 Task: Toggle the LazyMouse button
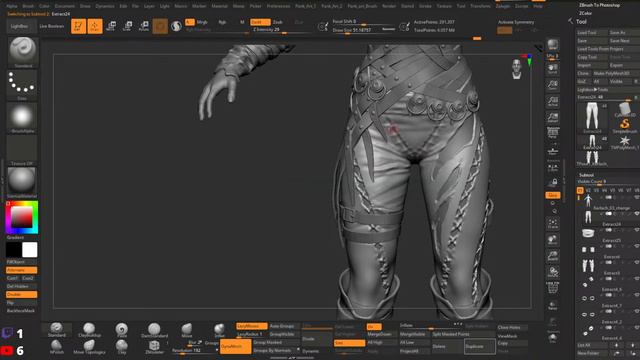[251, 326]
